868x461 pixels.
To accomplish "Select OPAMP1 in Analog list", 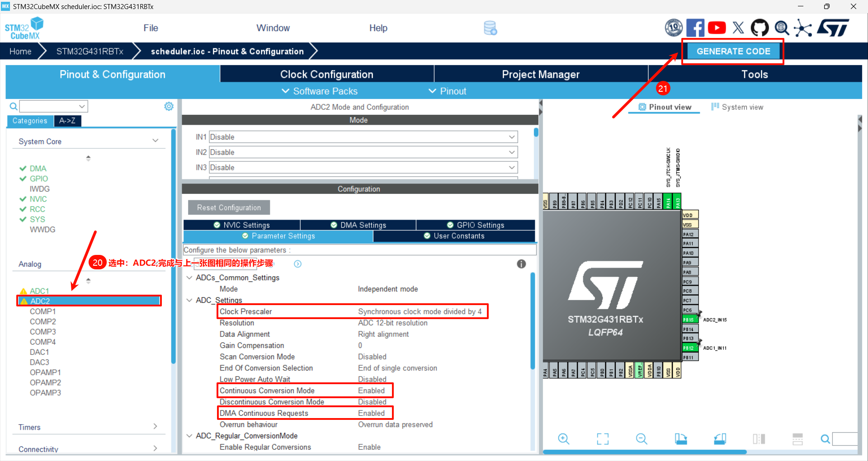I will click(x=45, y=372).
